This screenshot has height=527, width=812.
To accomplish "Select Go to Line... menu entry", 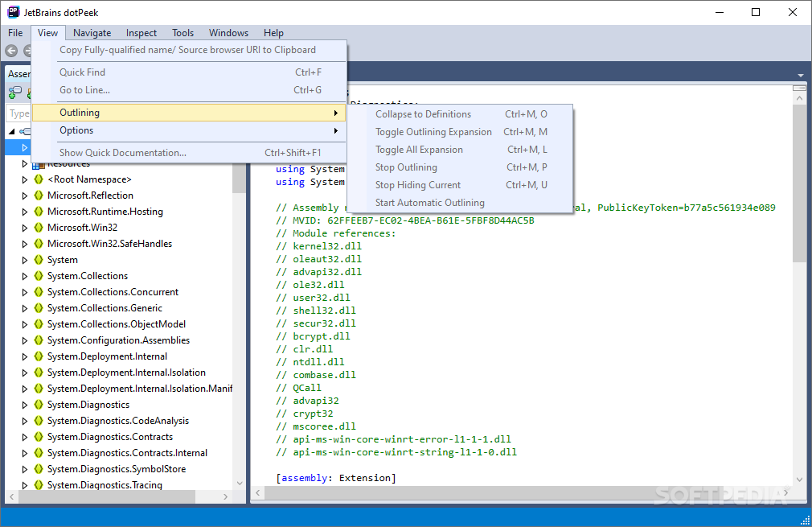I will 189,89.
